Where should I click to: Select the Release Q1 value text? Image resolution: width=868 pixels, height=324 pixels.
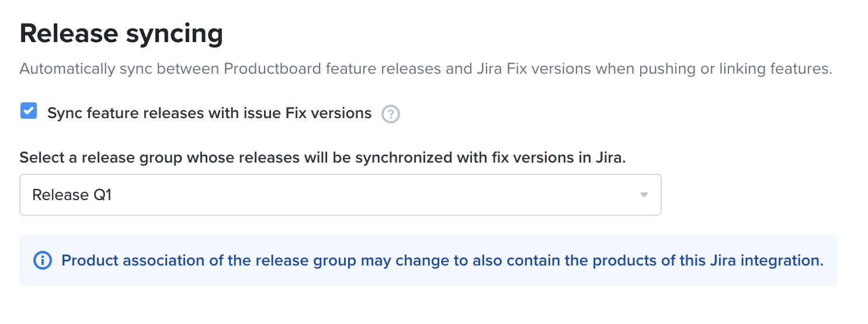click(72, 195)
